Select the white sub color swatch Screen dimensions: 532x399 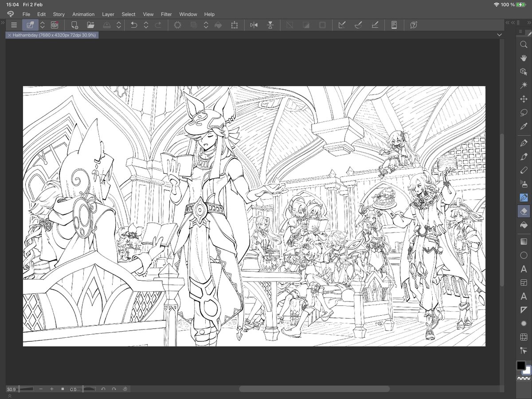pyautogui.click(x=528, y=371)
